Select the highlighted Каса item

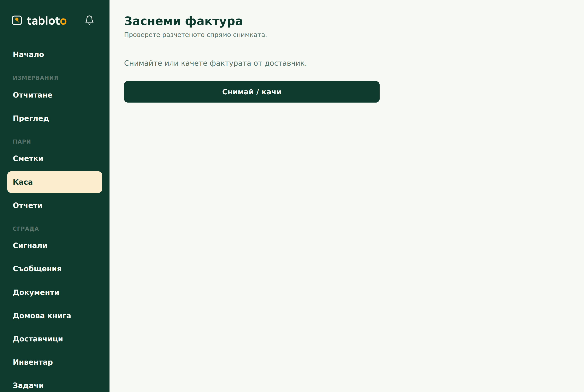click(x=55, y=182)
